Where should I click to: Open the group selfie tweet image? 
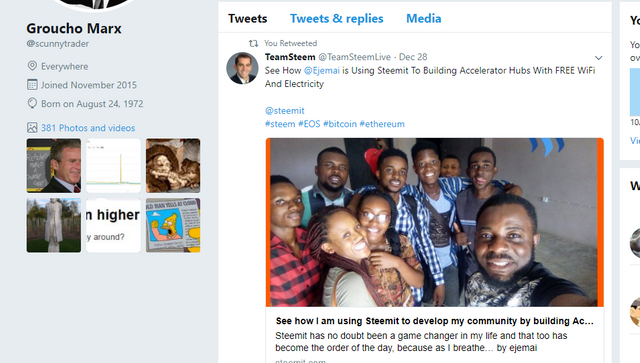point(435,222)
